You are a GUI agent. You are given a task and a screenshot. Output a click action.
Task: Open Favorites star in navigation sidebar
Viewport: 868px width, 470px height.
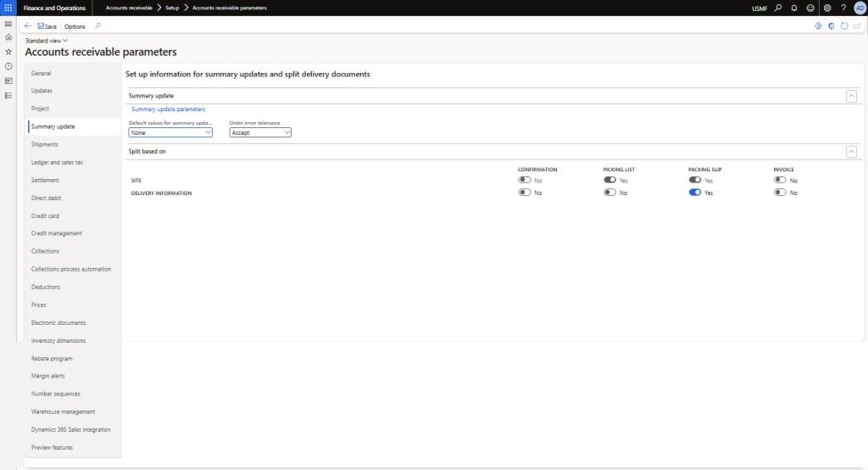point(8,52)
